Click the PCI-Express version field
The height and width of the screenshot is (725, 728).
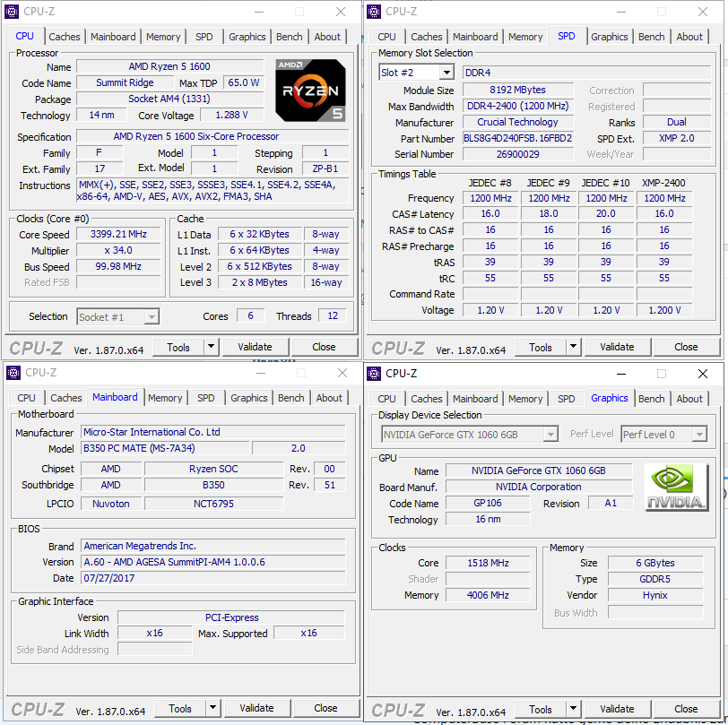(x=231, y=617)
